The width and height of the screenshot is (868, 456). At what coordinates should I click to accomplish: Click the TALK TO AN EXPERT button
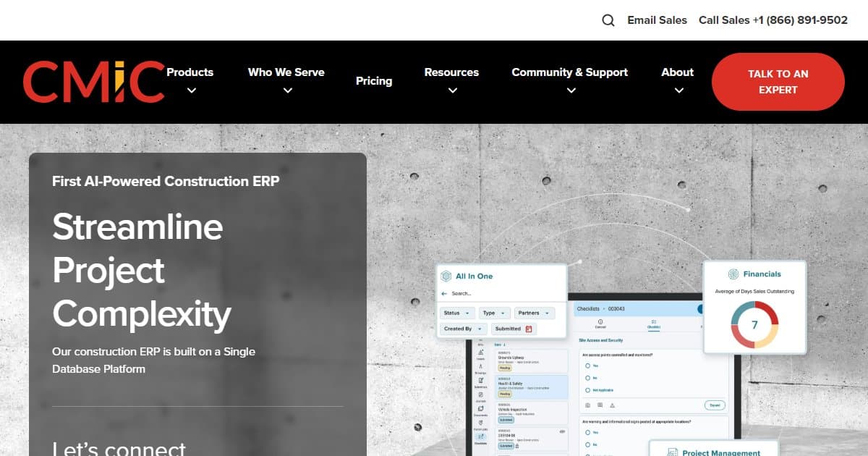778,82
